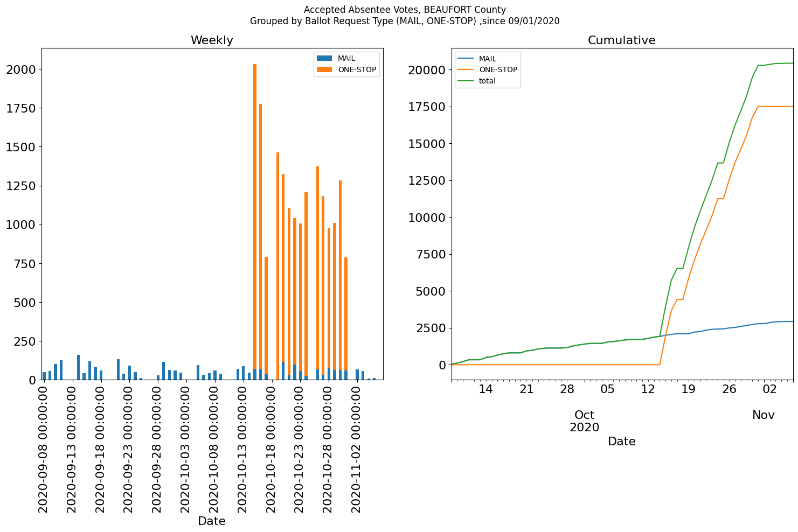
Task: Click the green total line swatch in Cumulative legend
Action: coord(466,81)
